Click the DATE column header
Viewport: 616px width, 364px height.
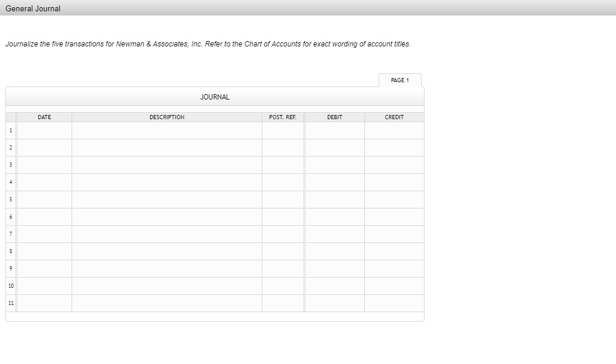(44, 117)
